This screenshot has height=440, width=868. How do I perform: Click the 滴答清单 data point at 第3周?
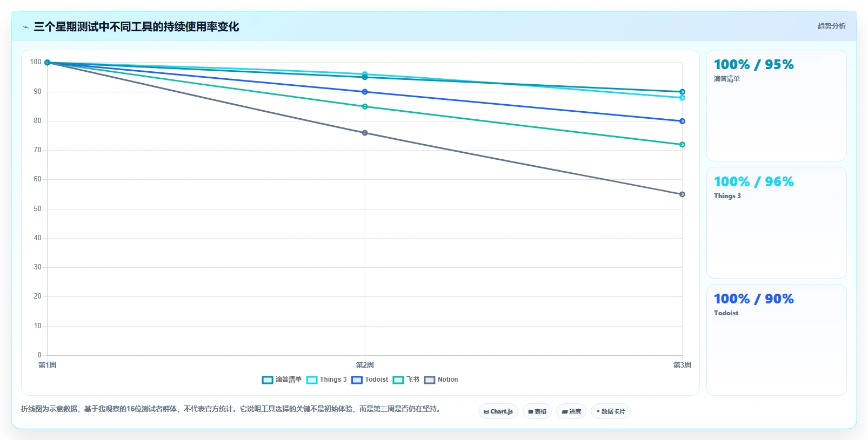coord(682,92)
